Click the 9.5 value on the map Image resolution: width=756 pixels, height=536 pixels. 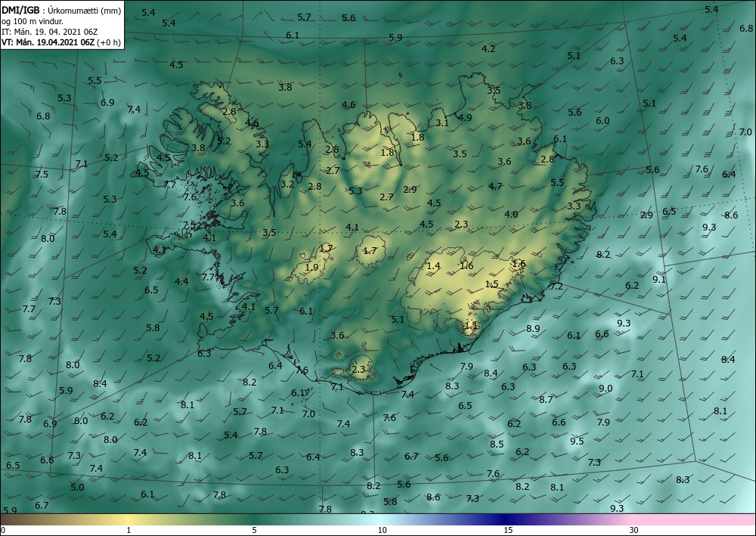[x=577, y=441]
